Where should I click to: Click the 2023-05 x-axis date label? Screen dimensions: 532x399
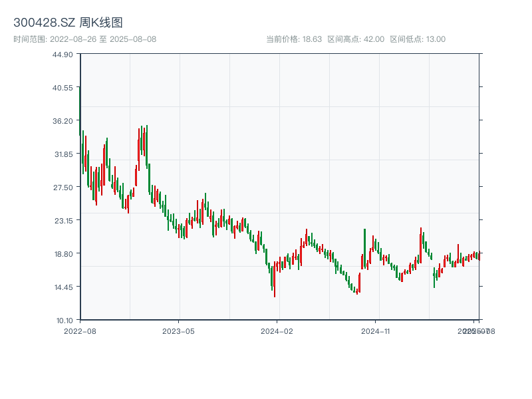[x=178, y=331]
